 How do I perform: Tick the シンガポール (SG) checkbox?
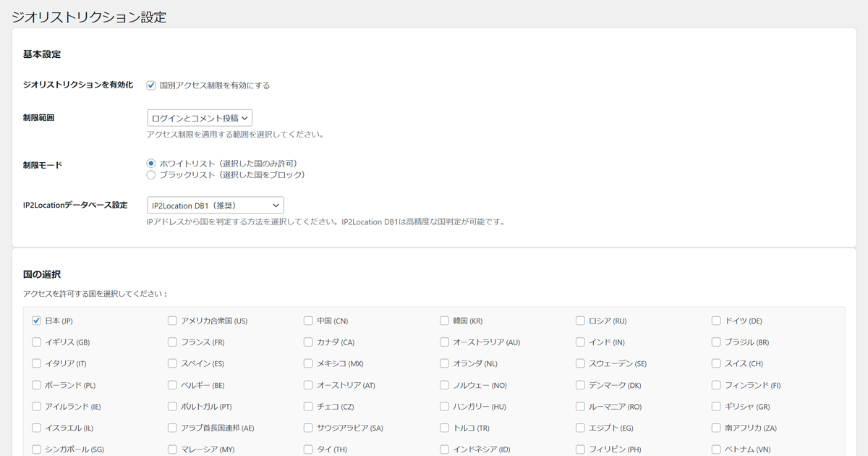36,449
